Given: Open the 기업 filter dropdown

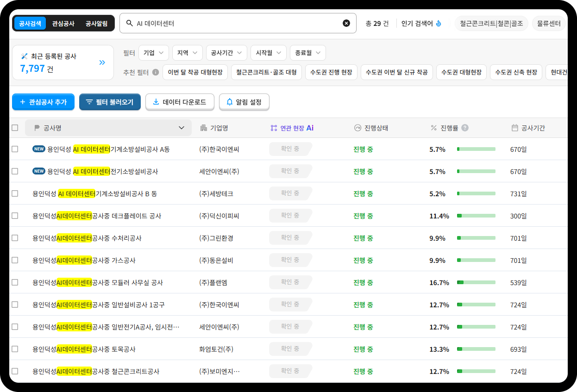Looking at the screenshot, I should [x=154, y=53].
